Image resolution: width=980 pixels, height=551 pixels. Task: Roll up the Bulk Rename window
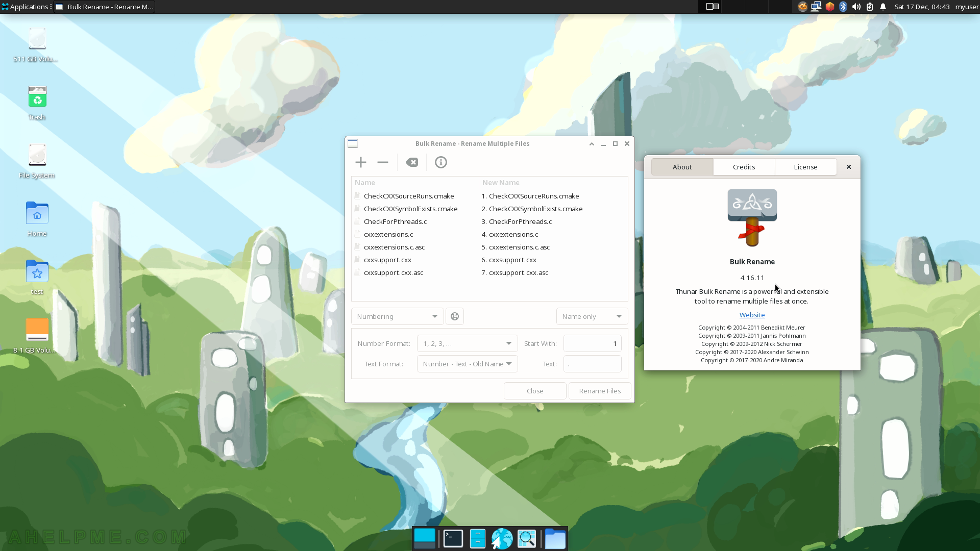click(592, 144)
